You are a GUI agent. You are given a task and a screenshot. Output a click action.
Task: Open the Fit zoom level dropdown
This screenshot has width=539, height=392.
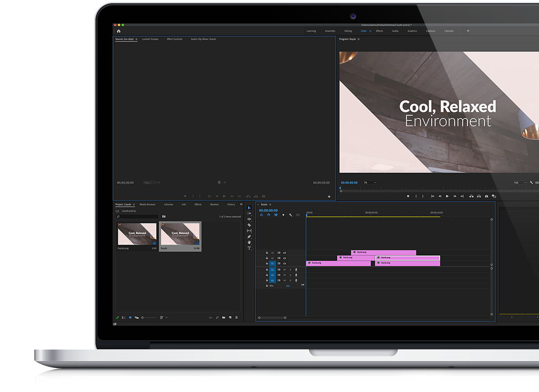coord(370,183)
